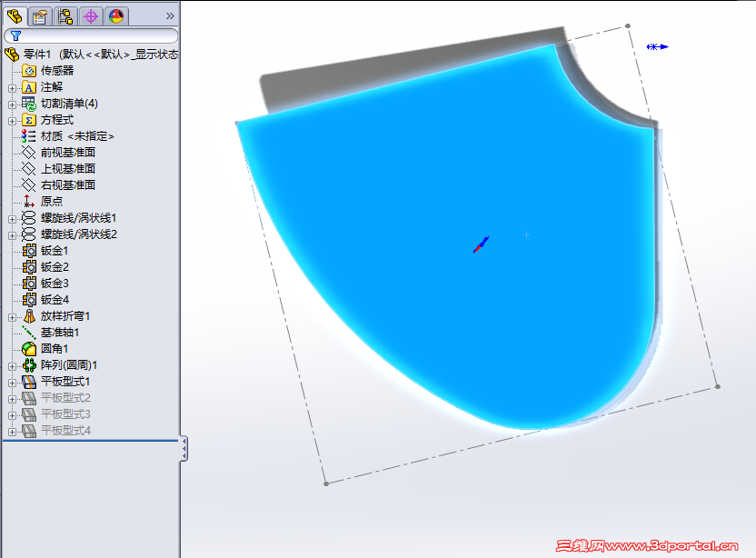
Task: Select the suppressed 平板型式2 icon
Action: click(x=29, y=398)
